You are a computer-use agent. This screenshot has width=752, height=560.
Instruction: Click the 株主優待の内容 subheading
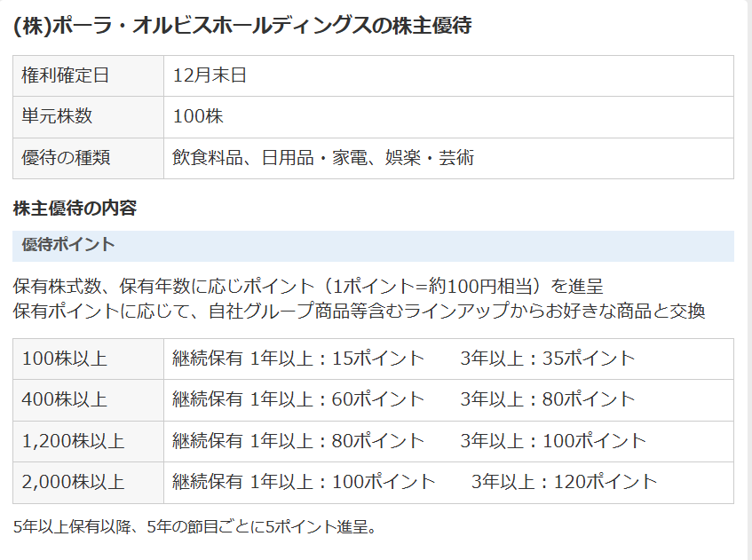[x=75, y=209]
